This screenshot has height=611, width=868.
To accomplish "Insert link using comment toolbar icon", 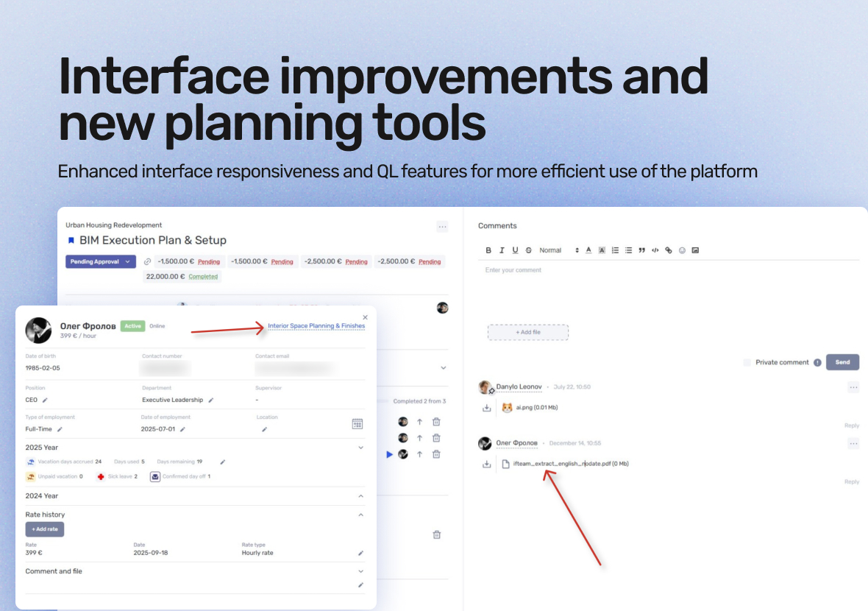I will [668, 250].
